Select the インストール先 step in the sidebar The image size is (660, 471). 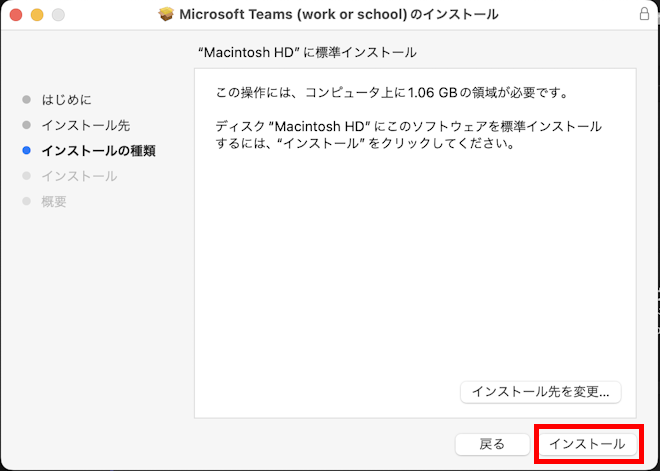(85, 125)
